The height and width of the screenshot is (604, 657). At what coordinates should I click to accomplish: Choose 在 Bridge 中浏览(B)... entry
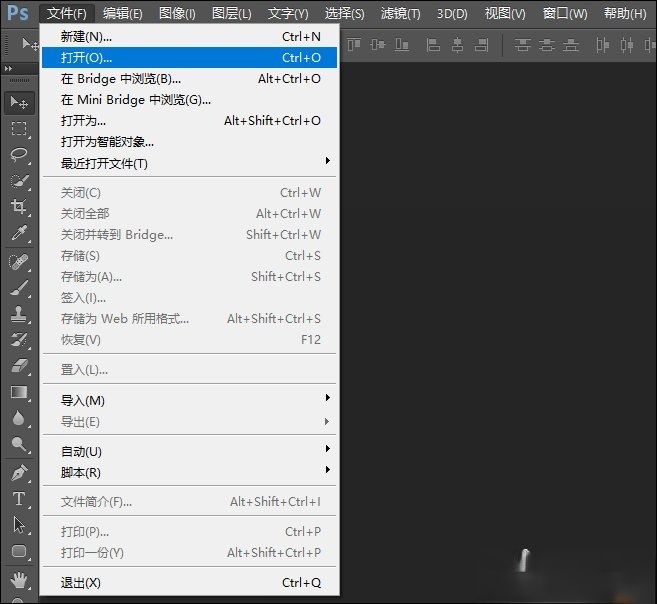[x=189, y=78]
